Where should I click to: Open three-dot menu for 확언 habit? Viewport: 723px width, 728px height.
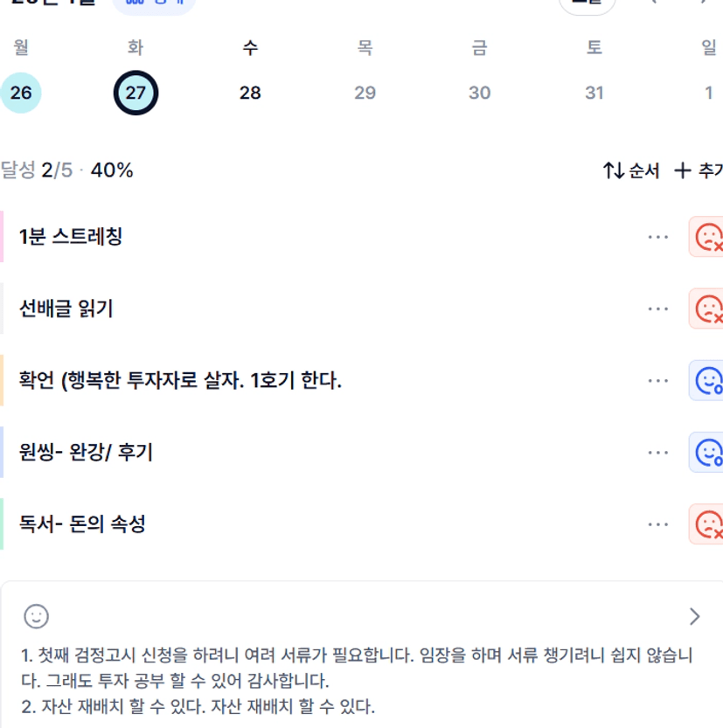(x=658, y=381)
